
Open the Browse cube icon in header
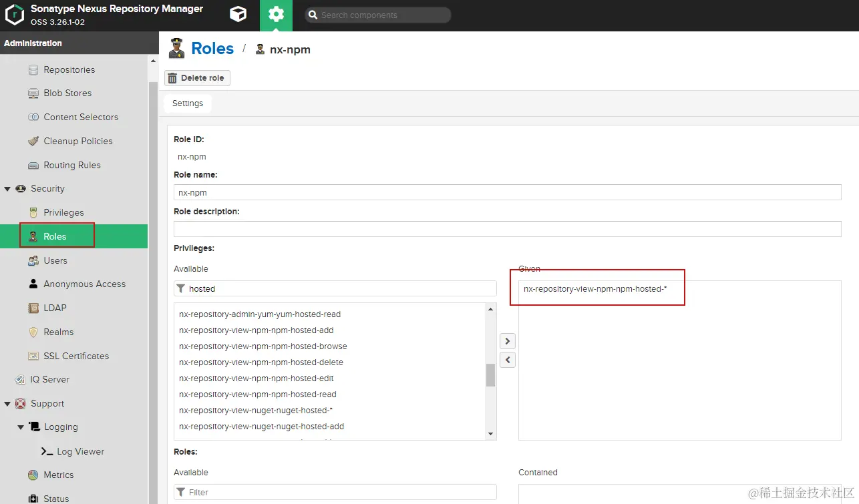238,15
